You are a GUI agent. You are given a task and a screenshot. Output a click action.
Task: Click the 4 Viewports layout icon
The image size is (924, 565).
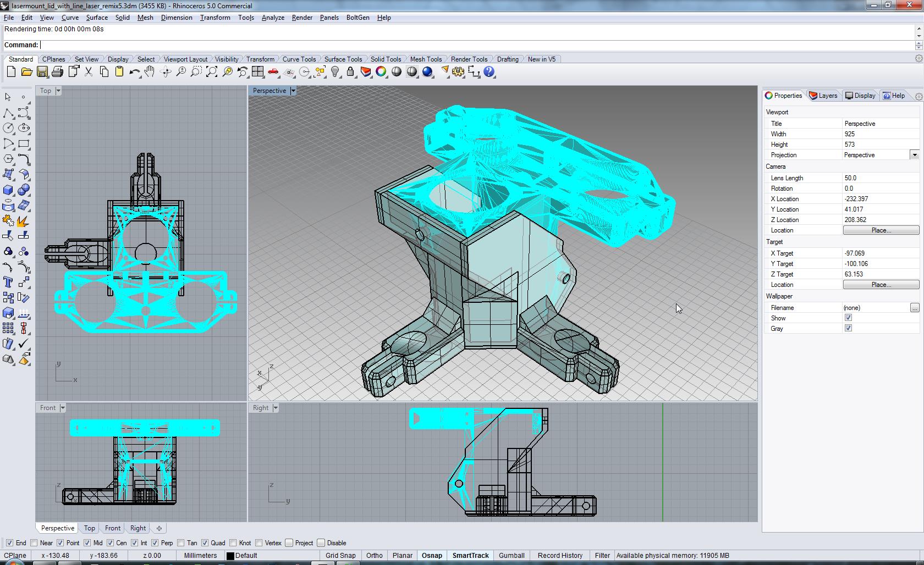(257, 72)
